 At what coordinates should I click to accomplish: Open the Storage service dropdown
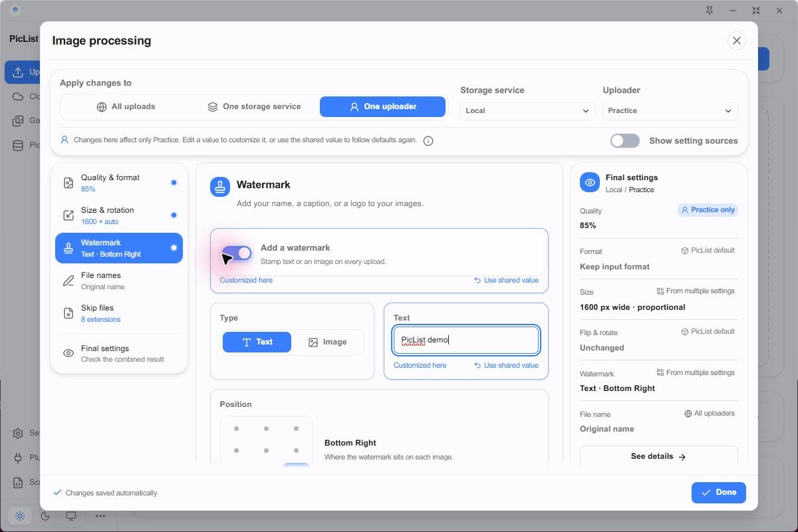pos(528,111)
